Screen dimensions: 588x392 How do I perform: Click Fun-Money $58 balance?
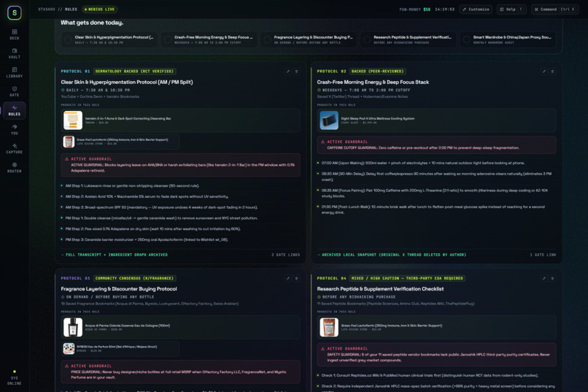click(x=415, y=9)
